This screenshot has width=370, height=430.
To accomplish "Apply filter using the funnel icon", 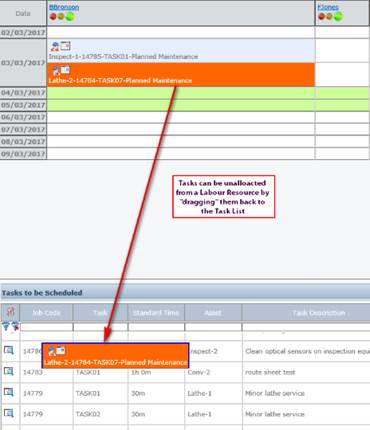I will point(6,326).
